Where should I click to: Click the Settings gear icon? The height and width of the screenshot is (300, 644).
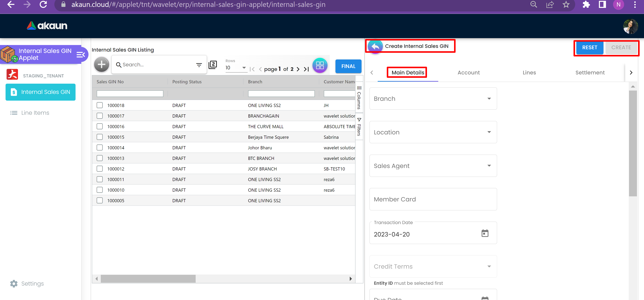click(x=14, y=284)
